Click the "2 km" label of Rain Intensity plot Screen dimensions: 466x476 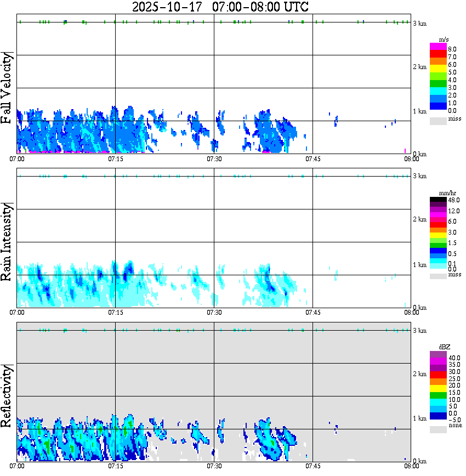coord(420,219)
